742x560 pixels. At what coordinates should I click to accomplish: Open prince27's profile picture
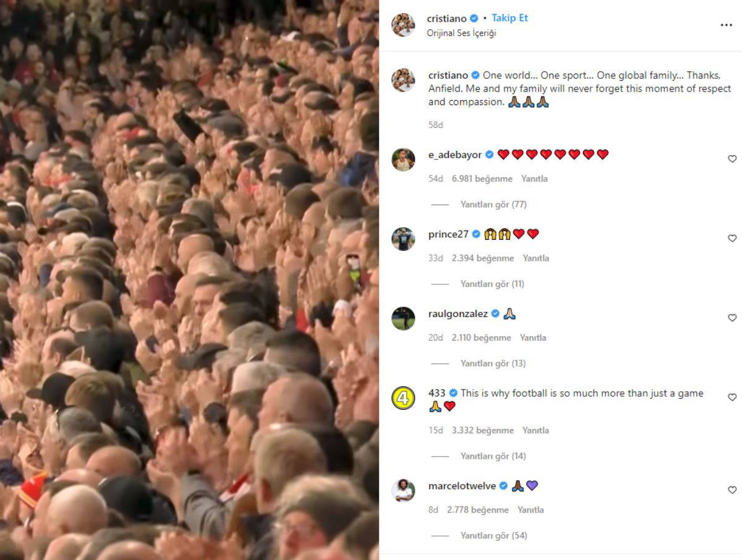point(403,239)
